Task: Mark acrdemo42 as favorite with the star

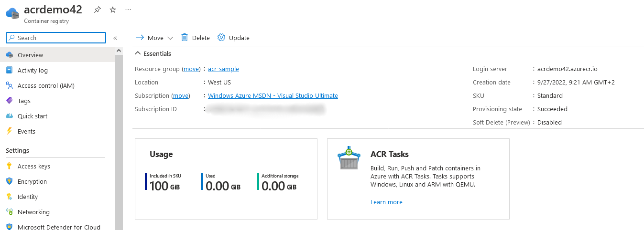Action: (x=113, y=10)
